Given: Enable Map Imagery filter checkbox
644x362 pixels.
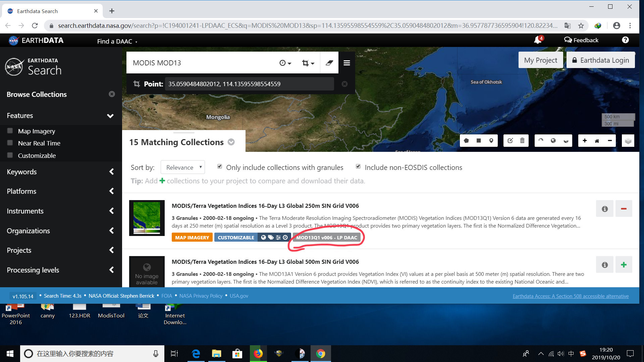Looking at the screenshot, I should [10, 130].
